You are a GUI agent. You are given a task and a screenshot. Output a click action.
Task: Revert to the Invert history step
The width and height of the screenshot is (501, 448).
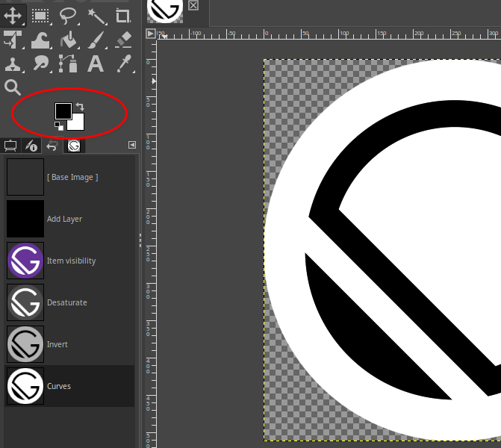coord(57,344)
